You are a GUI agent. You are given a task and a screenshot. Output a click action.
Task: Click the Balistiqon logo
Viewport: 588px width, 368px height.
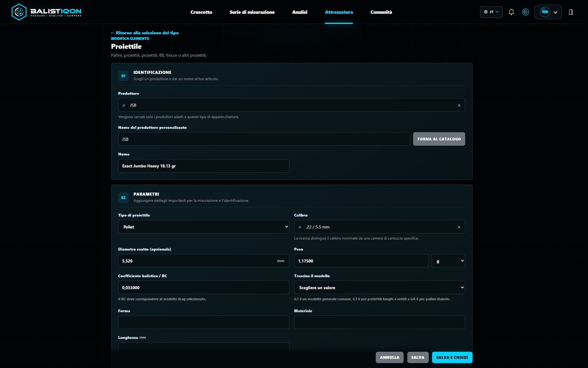click(x=47, y=12)
